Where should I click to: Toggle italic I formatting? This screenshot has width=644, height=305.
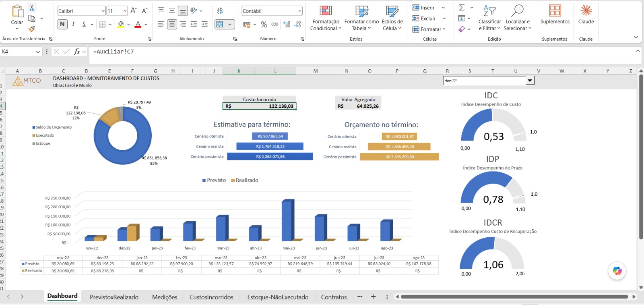tap(73, 25)
